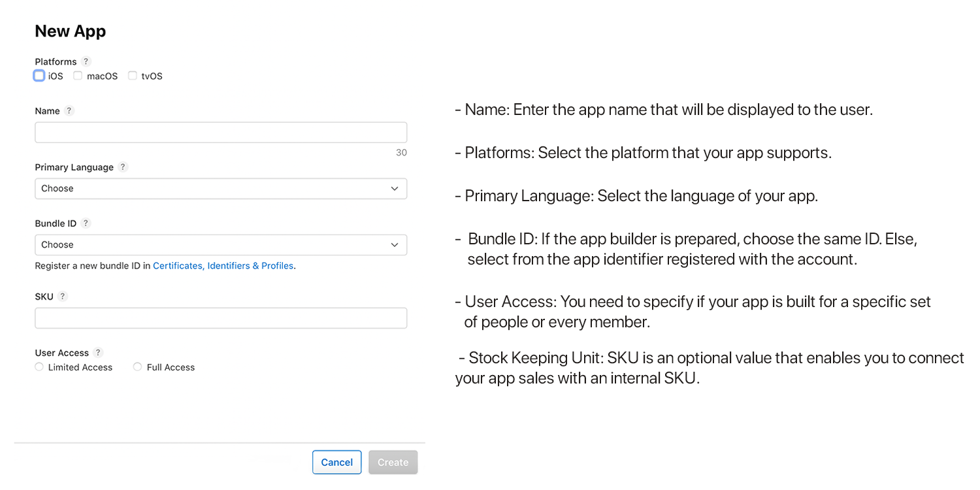Screen dimensions: 980x490
Task: Check the macOS platform checkbox
Action: (x=78, y=76)
